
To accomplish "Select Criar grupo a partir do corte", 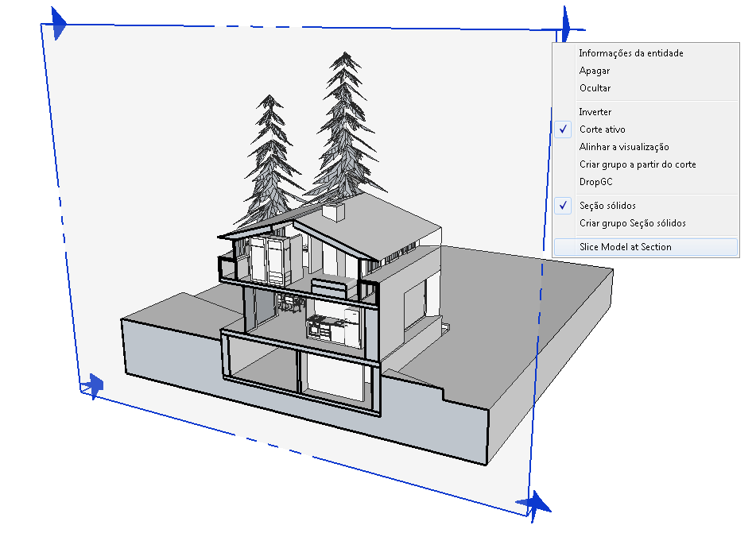I will [x=646, y=164].
